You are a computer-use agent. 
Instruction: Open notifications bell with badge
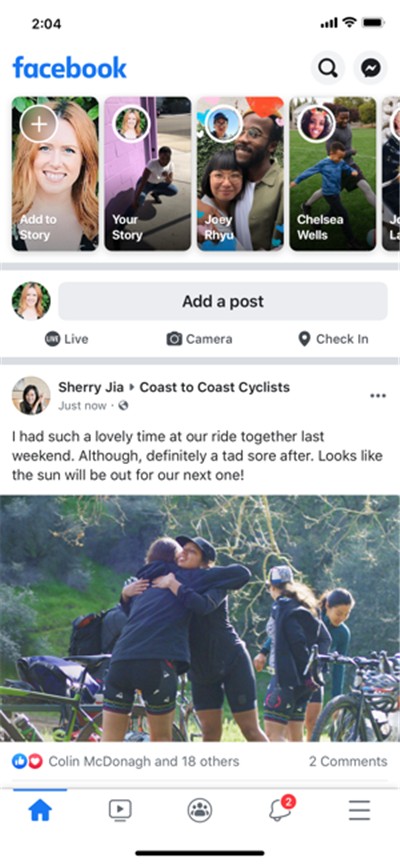(281, 809)
